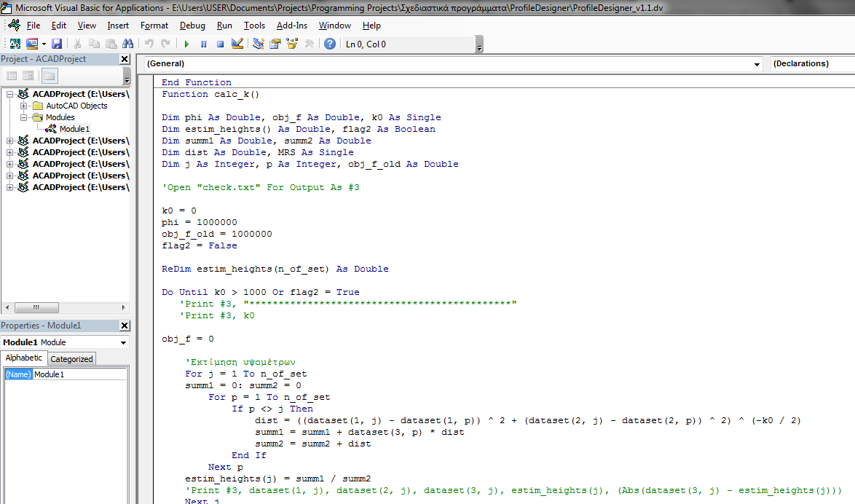855x504 pixels.
Task: Click the Find binoculars icon
Action: [128, 44]
